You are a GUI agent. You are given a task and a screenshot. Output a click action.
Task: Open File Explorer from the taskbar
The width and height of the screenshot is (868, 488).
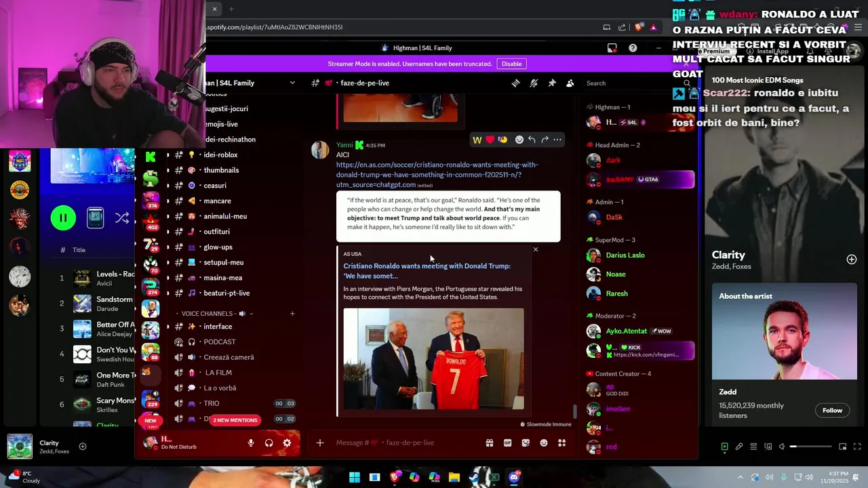[454, 477]
